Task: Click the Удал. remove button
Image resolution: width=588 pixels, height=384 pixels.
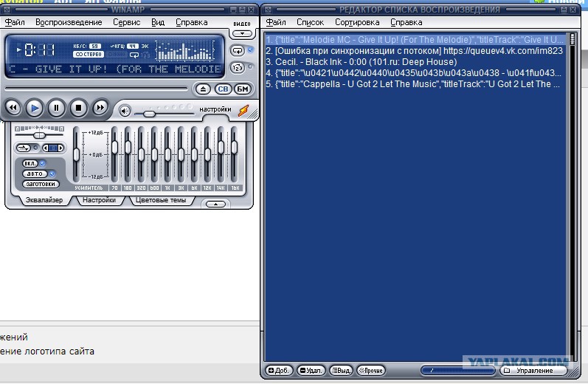Action: tap(311, 371)
